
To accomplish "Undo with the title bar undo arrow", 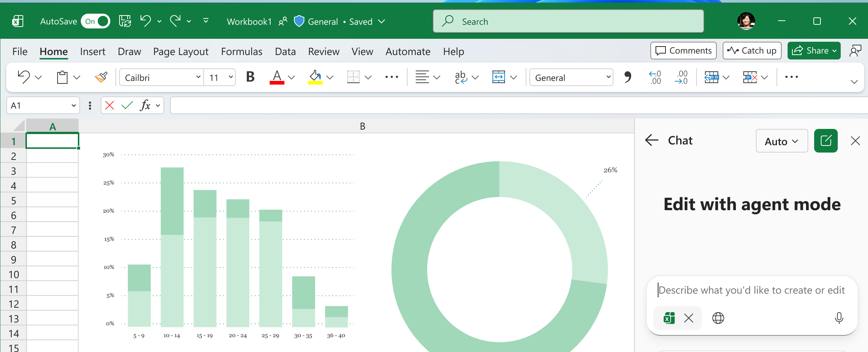I will coord(145,21).
